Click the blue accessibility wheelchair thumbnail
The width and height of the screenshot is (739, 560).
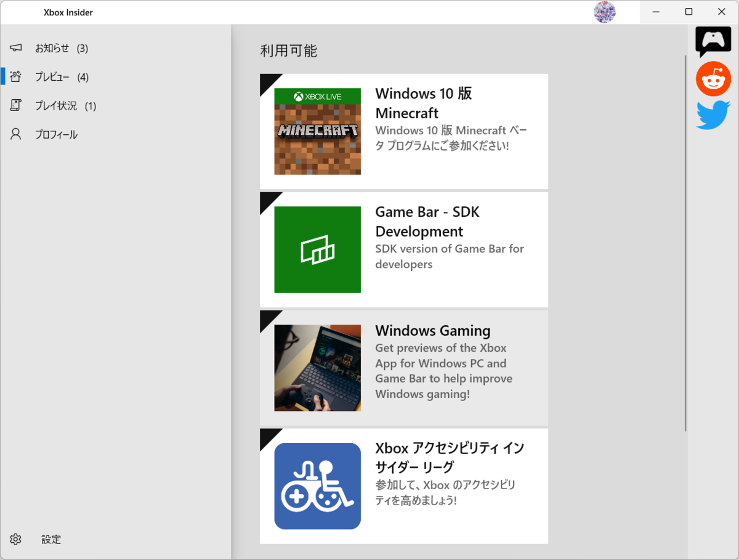click(317, 486)
